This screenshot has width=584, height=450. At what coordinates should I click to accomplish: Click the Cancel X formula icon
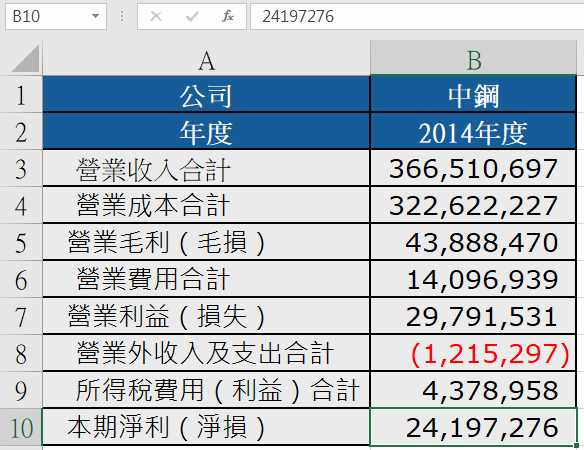click(156, 16)
